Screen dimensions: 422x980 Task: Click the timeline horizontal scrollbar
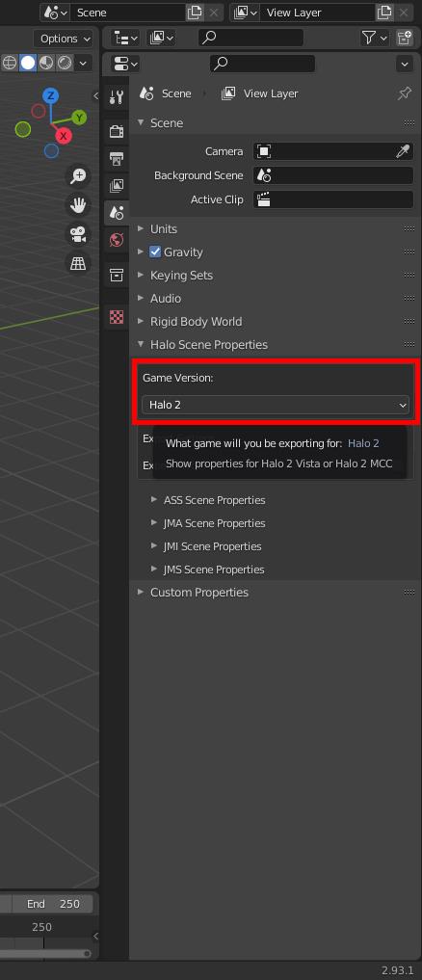pyautogui.click(x=43, y=954)
